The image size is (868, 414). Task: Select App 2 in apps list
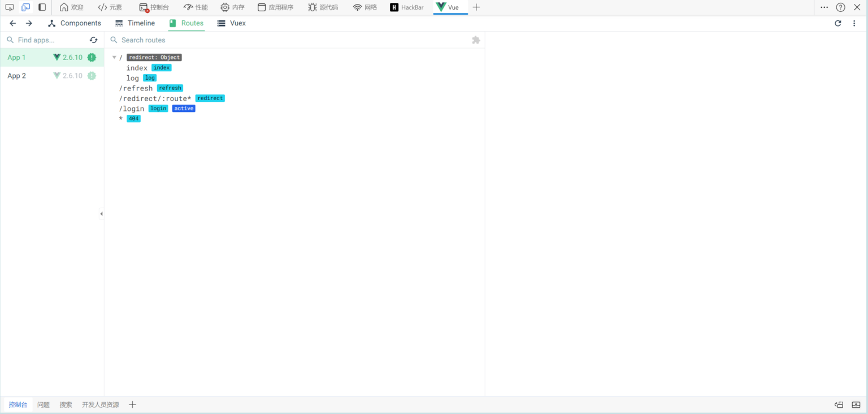[17, 76]
